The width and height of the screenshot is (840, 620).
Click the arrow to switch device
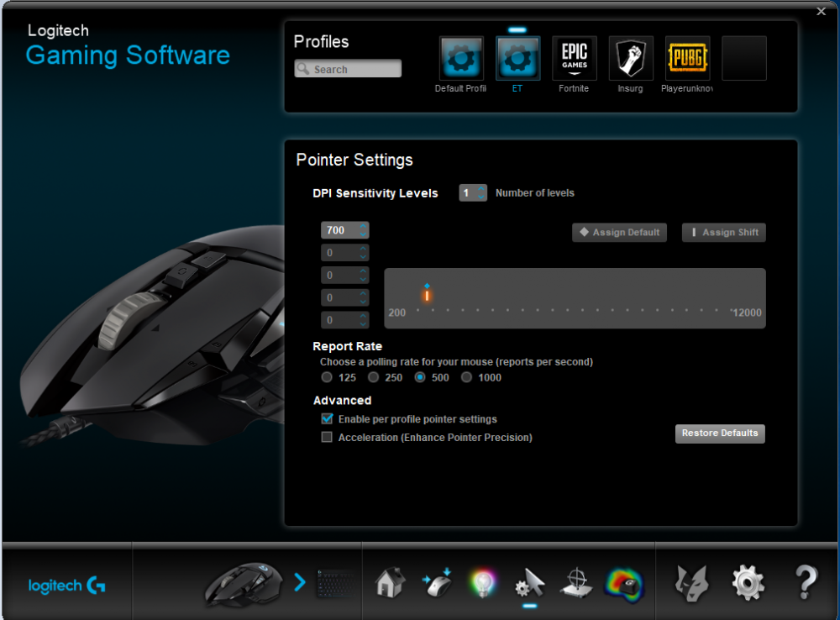(x=300, y=581)
